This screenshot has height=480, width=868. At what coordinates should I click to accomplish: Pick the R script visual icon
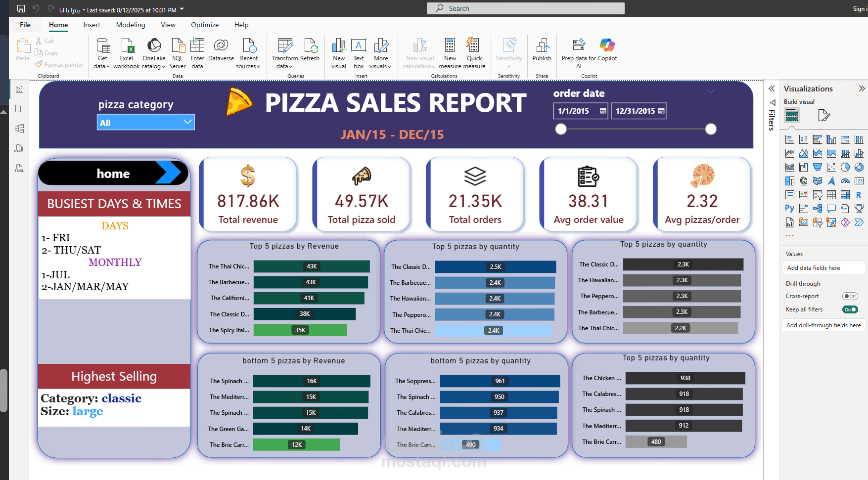[859, 195]
